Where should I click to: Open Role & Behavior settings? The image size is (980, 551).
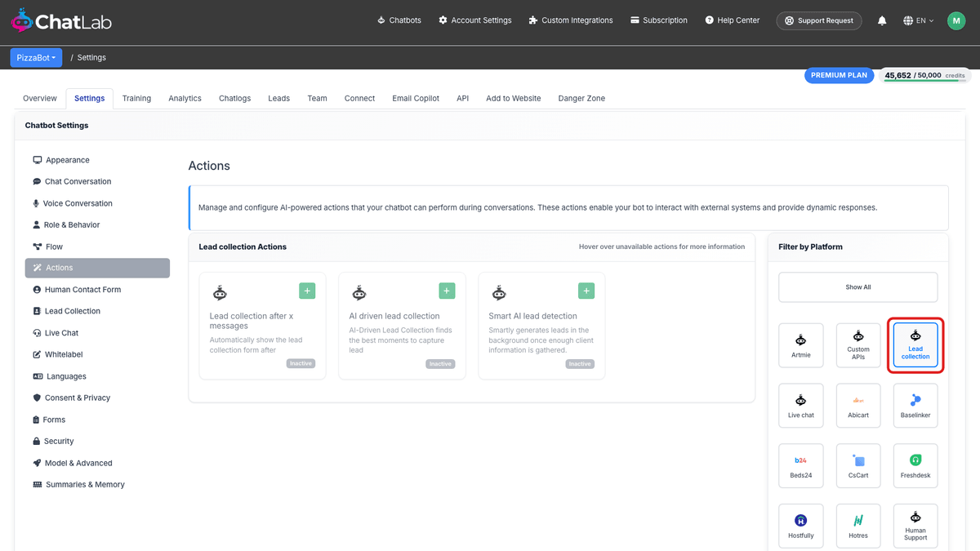click(x=97, y=224)
